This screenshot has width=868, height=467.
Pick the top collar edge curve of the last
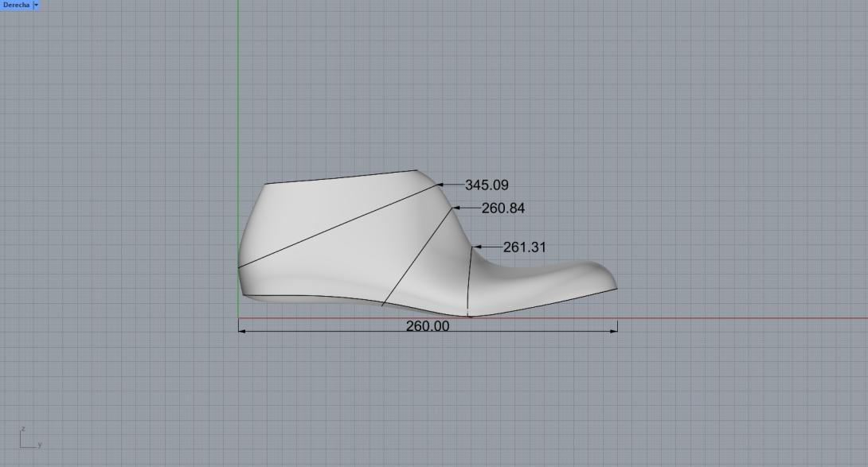click(342, 177)
